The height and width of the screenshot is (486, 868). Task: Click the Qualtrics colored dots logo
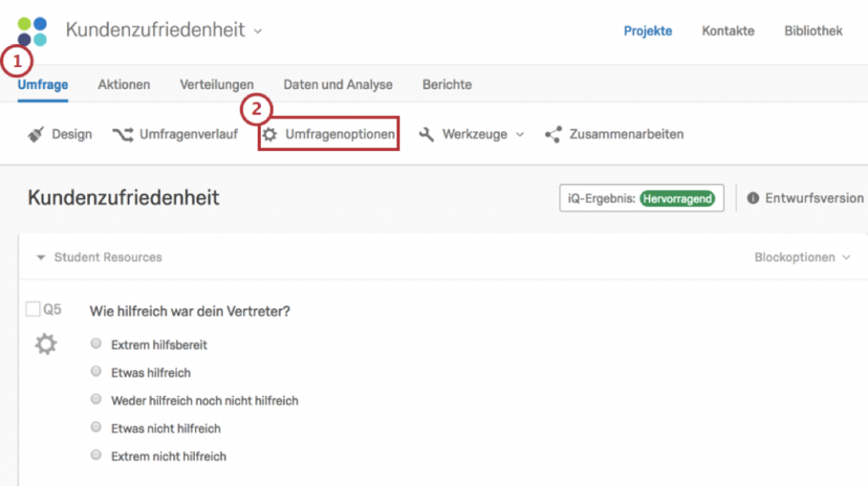(x=32, y=31)
